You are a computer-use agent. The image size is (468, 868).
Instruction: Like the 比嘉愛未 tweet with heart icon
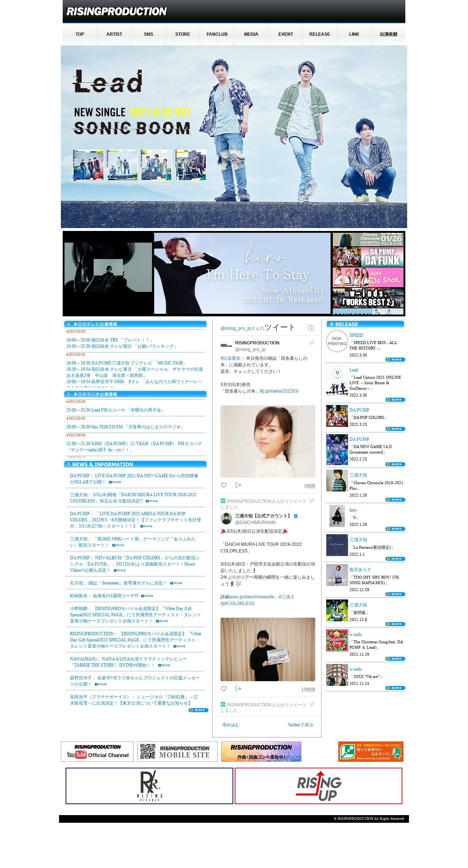(x=224, y=485)
